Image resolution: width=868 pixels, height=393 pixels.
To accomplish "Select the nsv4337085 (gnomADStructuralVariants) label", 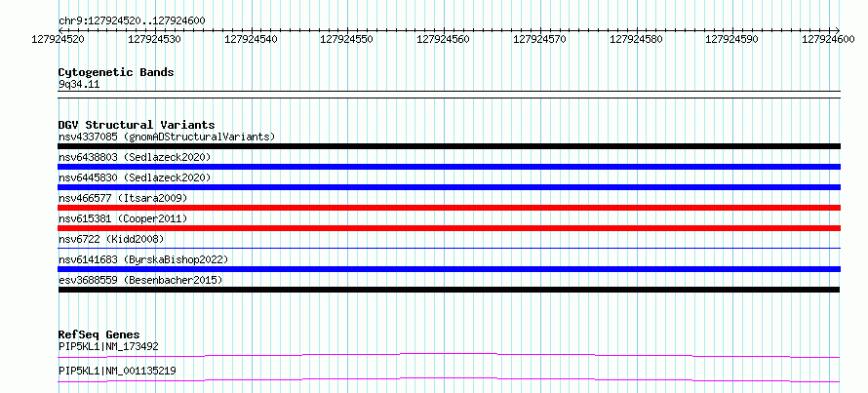I will click(x=167, y=137).
